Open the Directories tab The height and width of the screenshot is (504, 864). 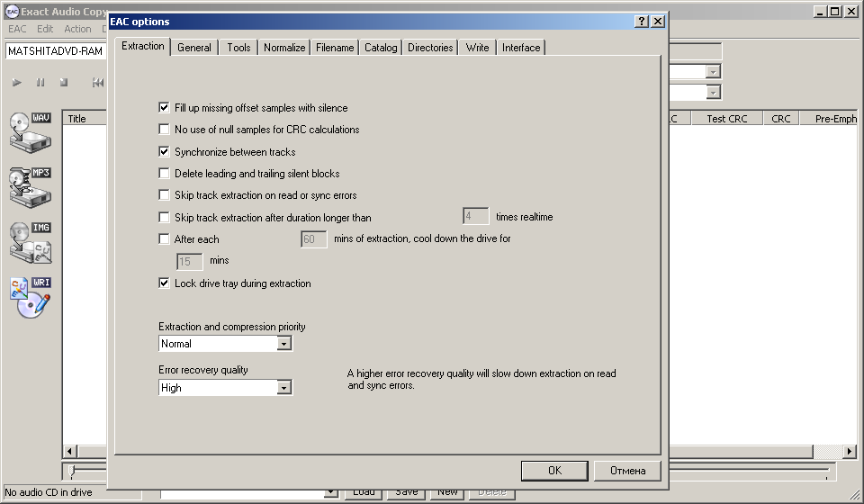pos(430,48)
